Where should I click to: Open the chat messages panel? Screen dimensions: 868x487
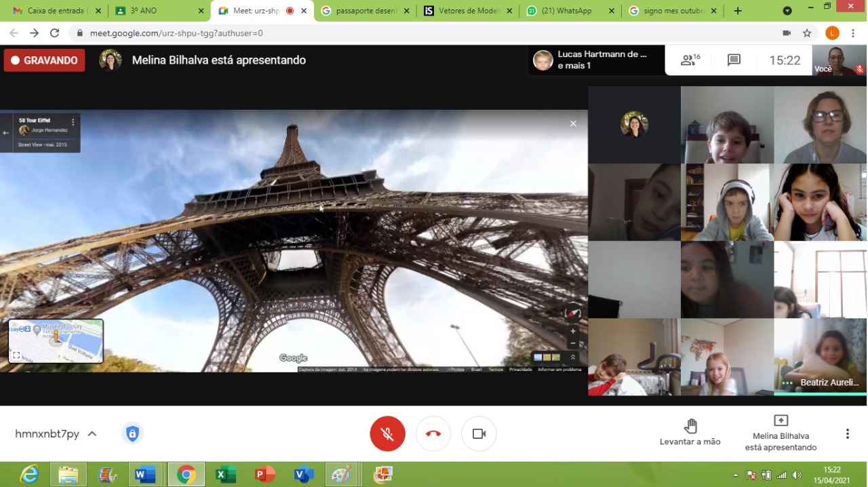click(734, 60)
